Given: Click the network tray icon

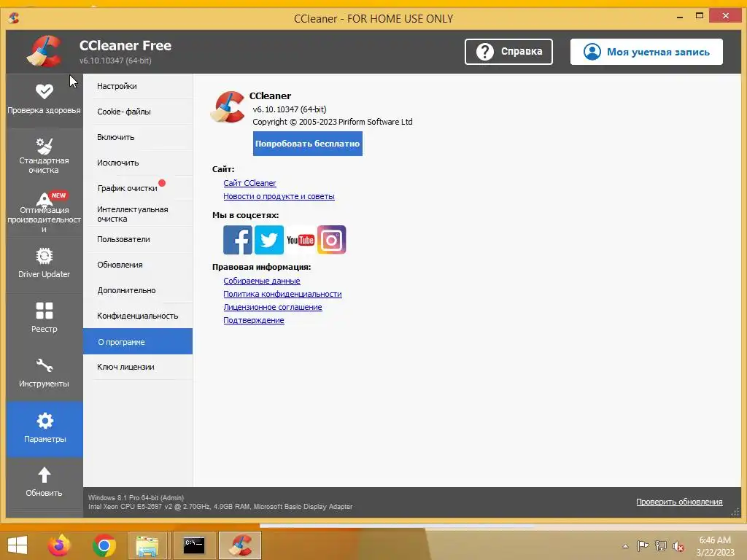Looking at the screenshot, I should pyautogui.click(x=660, y=546).
